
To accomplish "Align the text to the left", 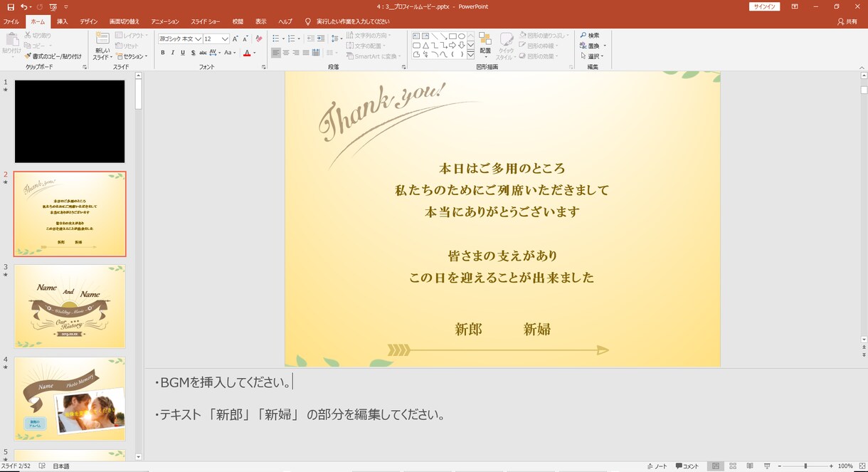I will [x=276, y=53].
